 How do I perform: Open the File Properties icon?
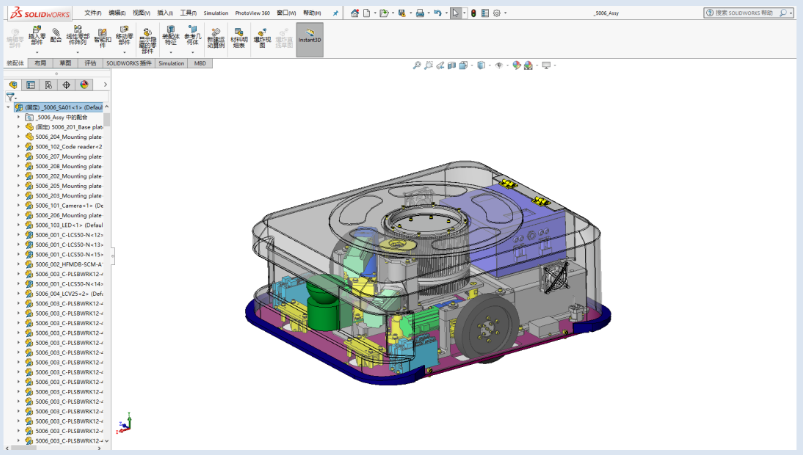point(485,13)
